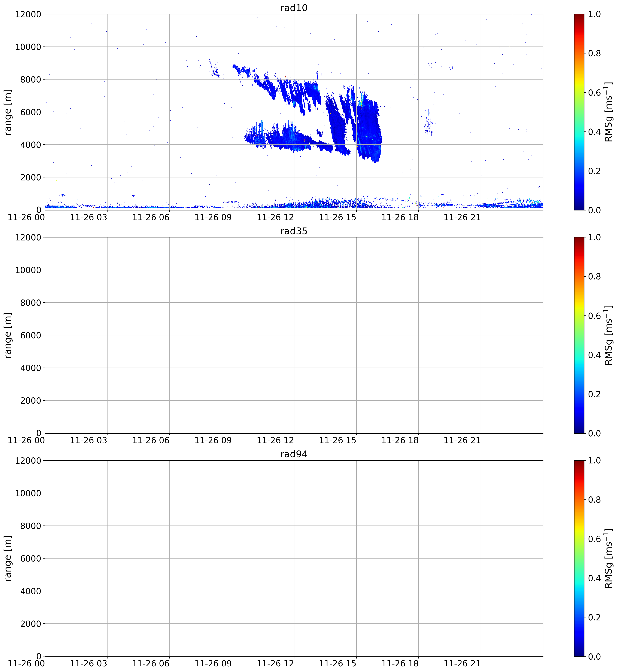Image resolution: width=618 pixels, height=672 pixels.
Task: Click '11-26 15' tick under rad94 plot
Action: coord(338,664)
